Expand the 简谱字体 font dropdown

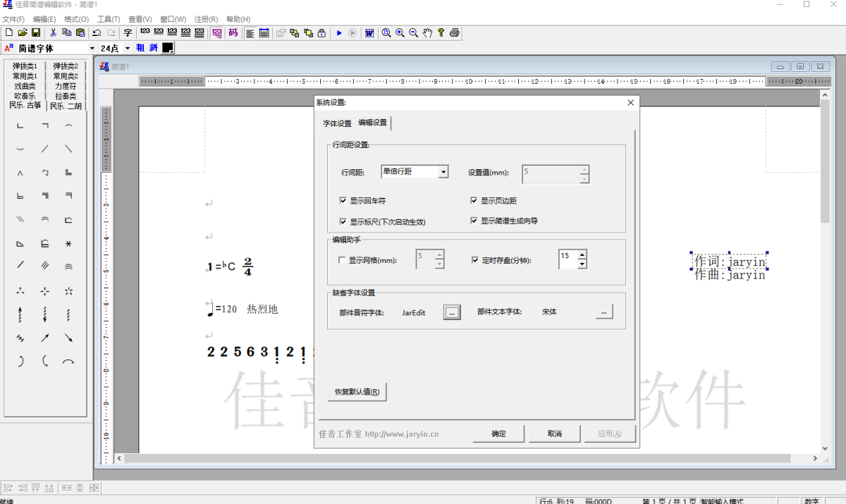coord(92,49)
